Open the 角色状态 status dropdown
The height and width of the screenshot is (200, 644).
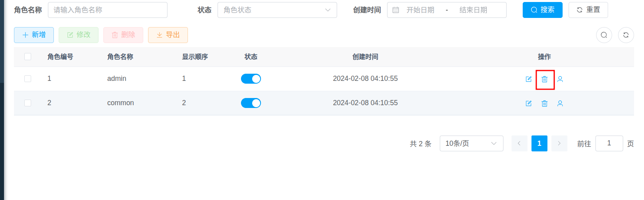point(277,10)
